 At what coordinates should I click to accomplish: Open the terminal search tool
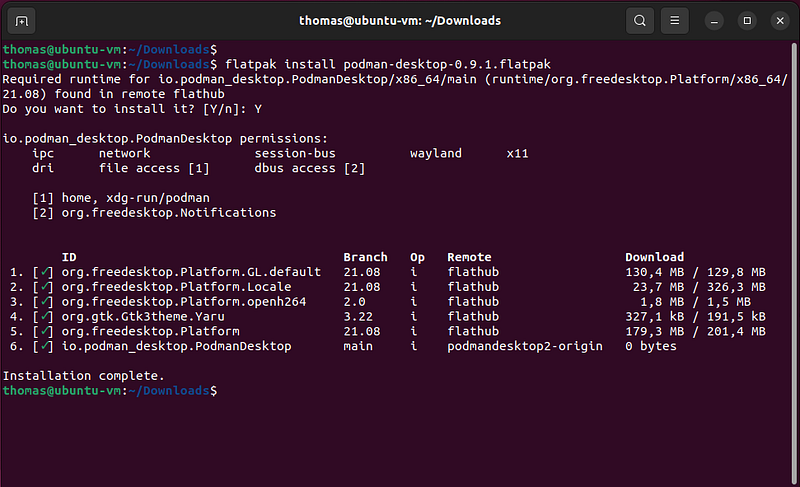tap(640, 21)
